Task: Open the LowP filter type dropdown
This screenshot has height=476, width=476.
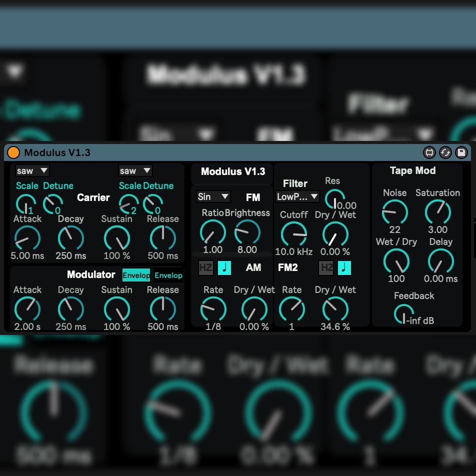Action: pos(297,196)
